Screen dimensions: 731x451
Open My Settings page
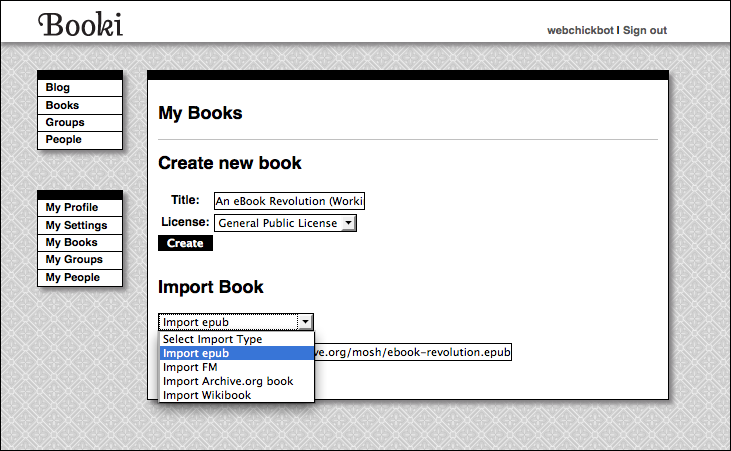point(76,225)
